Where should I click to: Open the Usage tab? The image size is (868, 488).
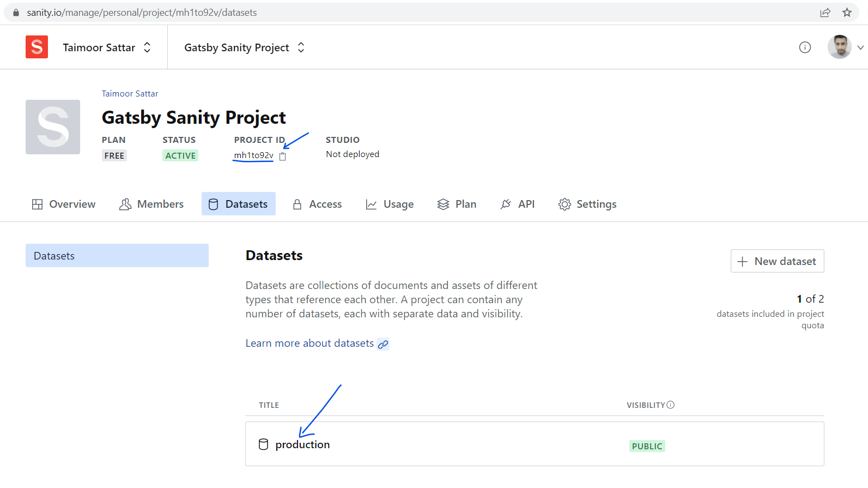point(390,204)
